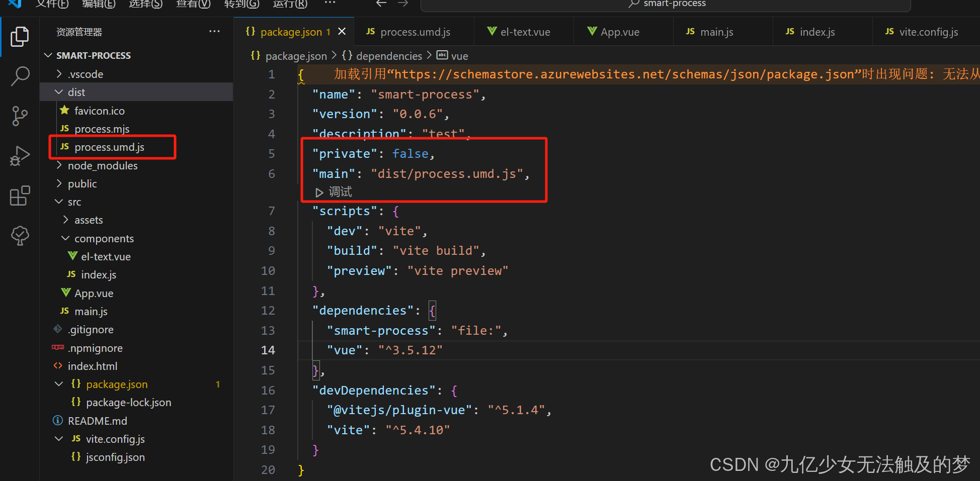Open the 选择(S) menu
Screen dimensions: 980x481
[146, 4]
